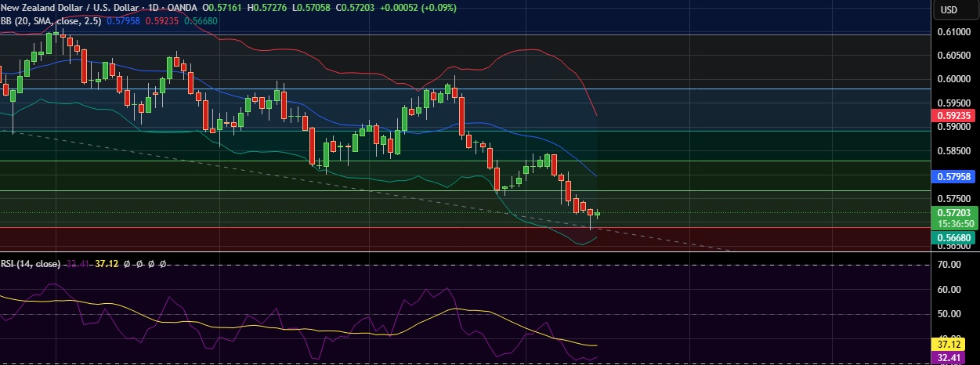980x365 pixels.
Task: Click the red 0.59235 upper band price label
Action: [954, 115]
